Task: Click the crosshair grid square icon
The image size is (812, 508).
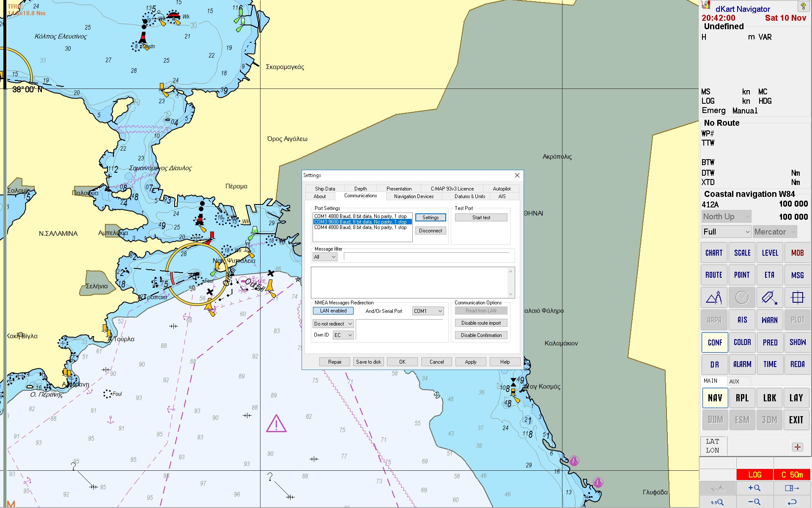Action: [797, 298]
